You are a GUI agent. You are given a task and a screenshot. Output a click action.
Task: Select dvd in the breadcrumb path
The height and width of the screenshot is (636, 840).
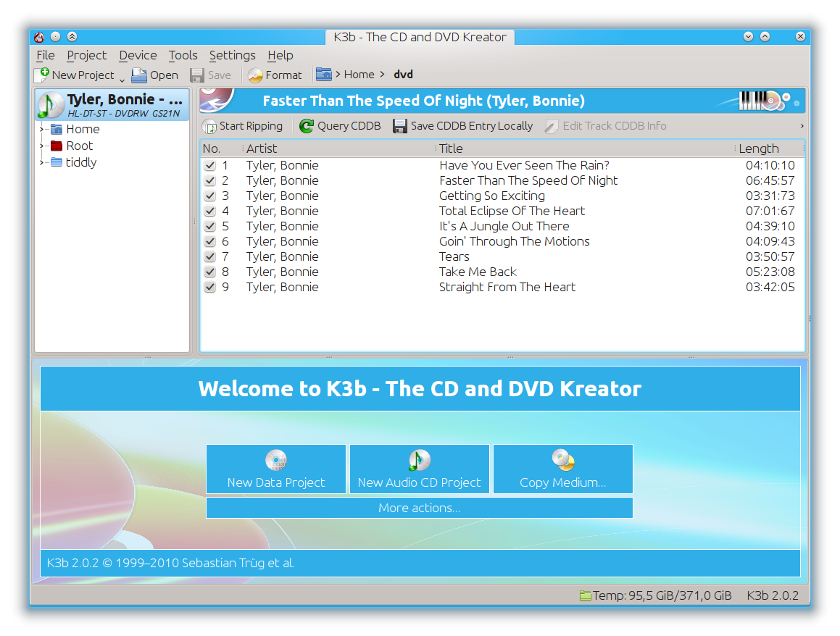coord(404,75)
